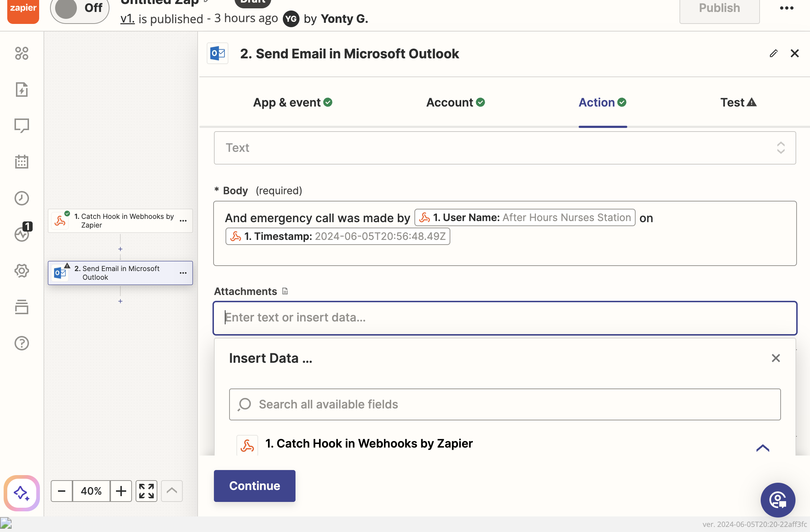Add step between Catch Hook and Send Email

coord(120,249)
